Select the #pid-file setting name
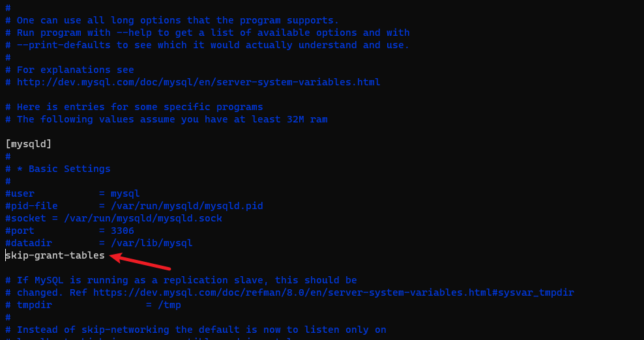Viewport: 644px width, 340px height. [31, 206]
